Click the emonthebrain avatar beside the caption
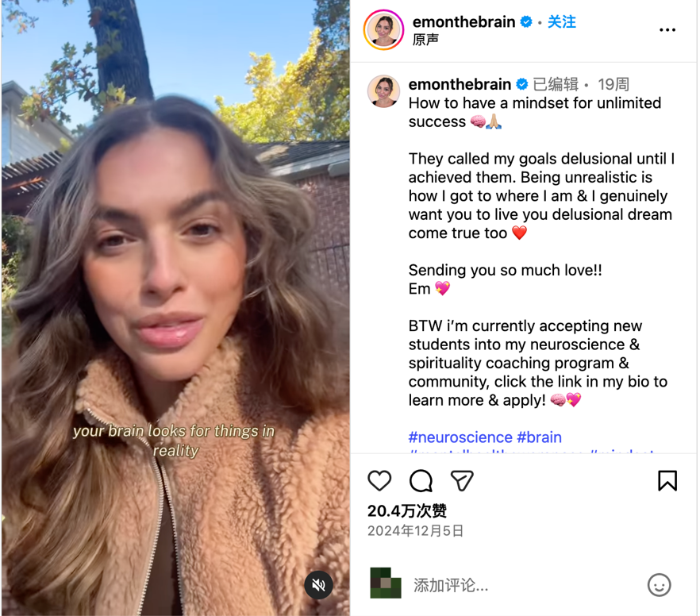This screenshot has height=616, width=700. click(x=383, y=91)
